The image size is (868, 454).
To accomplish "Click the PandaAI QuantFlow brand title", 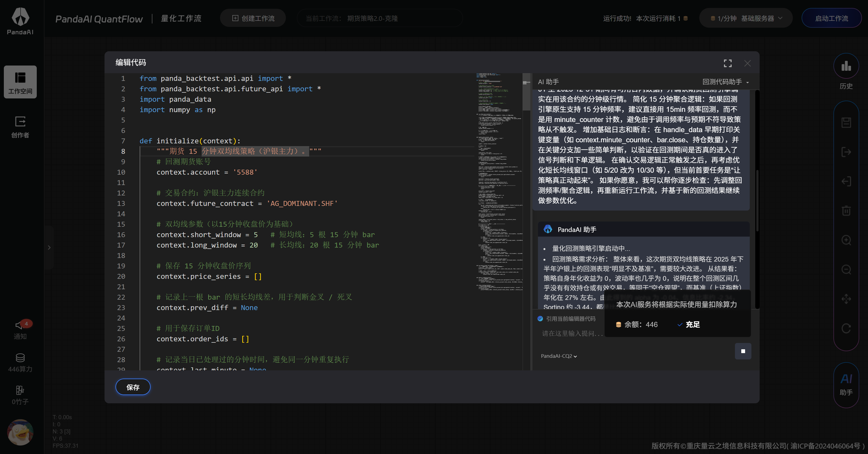I will click(x=99, y=19).
